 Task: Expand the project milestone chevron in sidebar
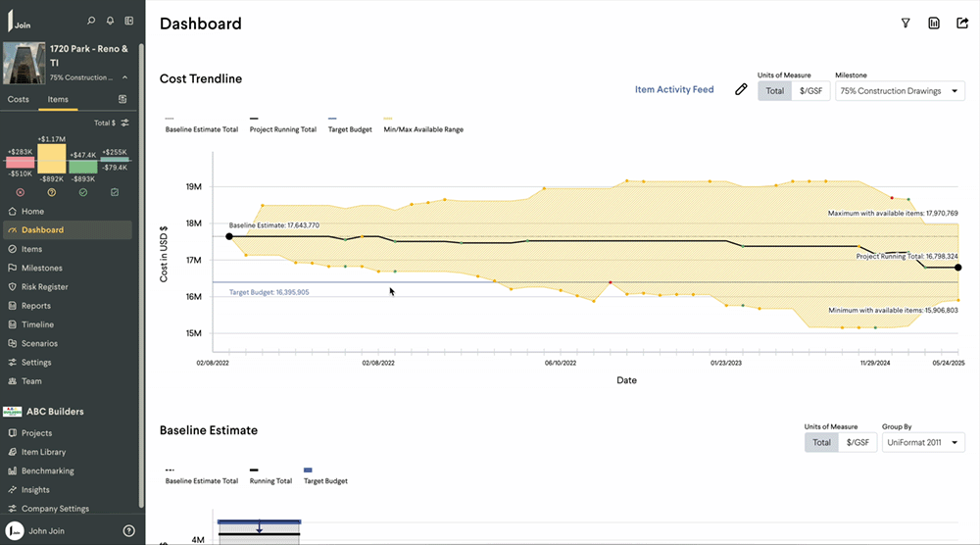click(x=124, y=77)
